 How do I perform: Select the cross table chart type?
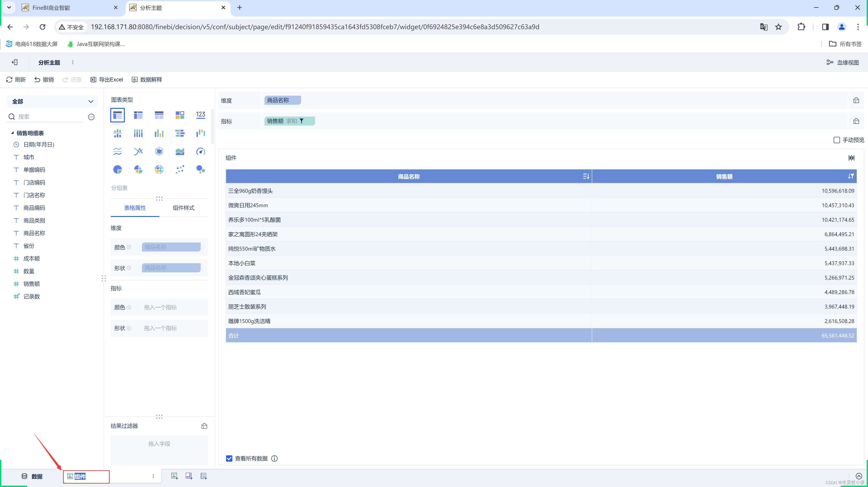[x=138, y=115]
